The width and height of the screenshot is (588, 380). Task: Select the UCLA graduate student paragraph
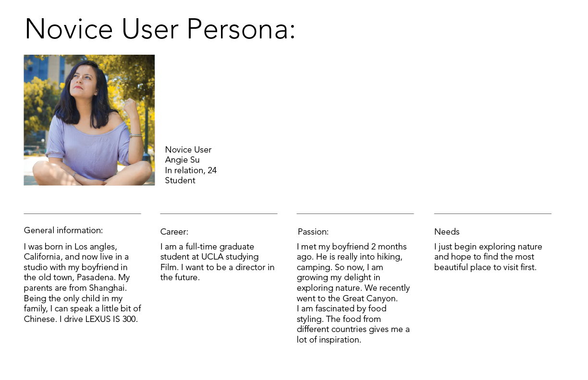[x=218, y=262]
